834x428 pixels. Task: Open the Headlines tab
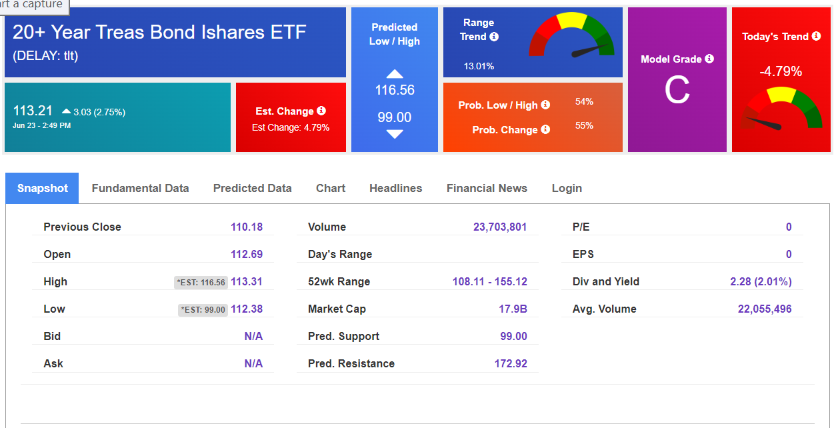click(x=395, y=188)
